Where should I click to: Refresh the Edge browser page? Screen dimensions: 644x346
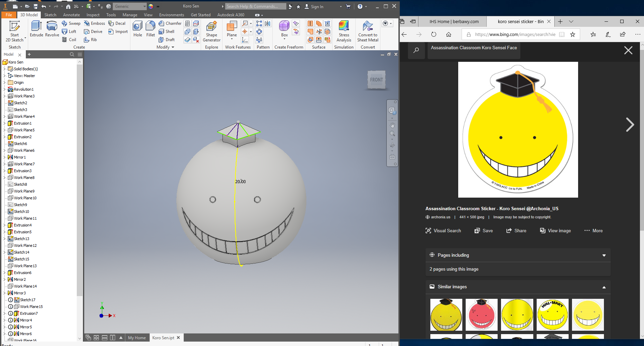point(433,34)
